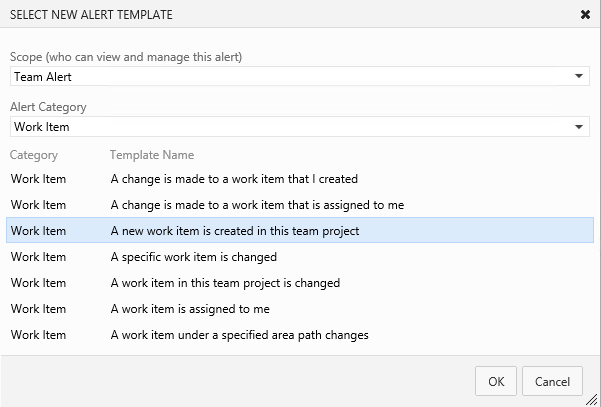601x407 pixels.
Task: Sort by the Category column header
Action: (x=34, y=155)
